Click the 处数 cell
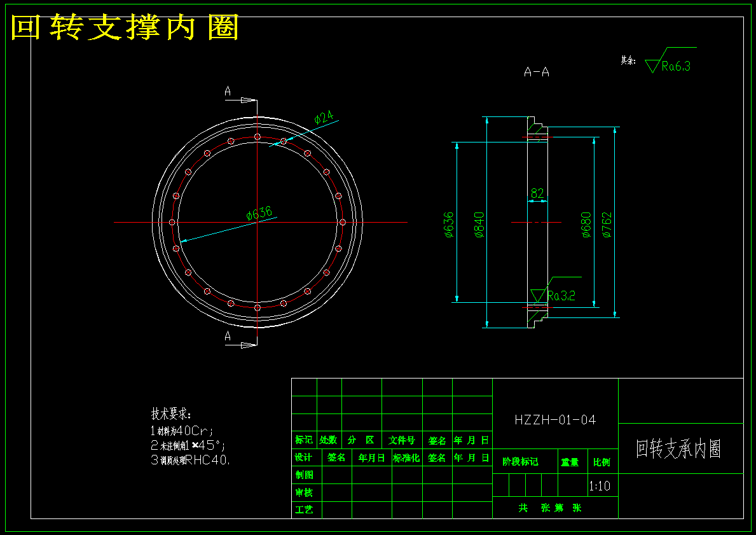The height and width of the screenshot is (535, 756). [x=328, y=440]
